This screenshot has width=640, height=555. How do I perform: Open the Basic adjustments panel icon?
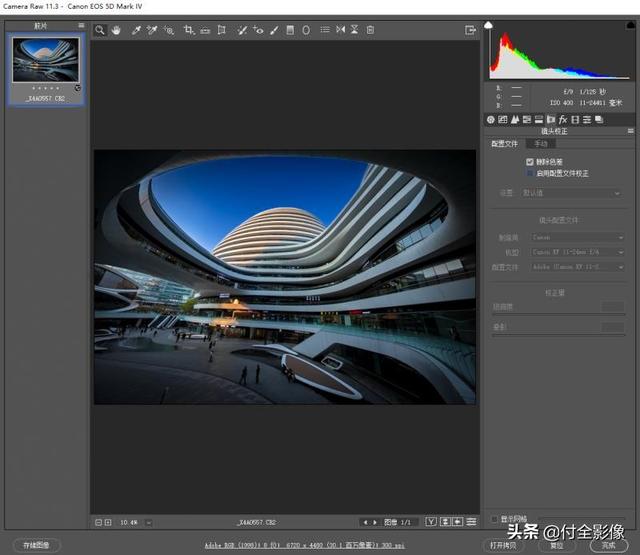(490, 119)
